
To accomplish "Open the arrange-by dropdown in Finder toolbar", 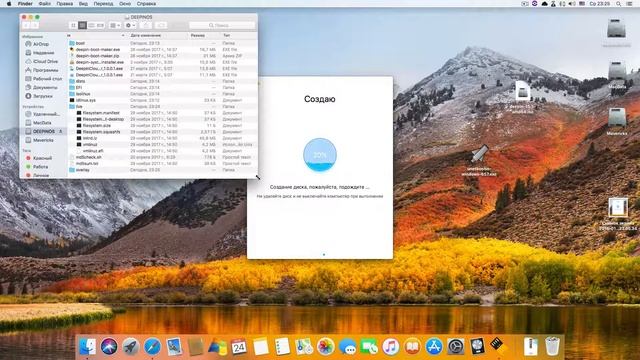I will pyautogui.click(x=115, y=25).
